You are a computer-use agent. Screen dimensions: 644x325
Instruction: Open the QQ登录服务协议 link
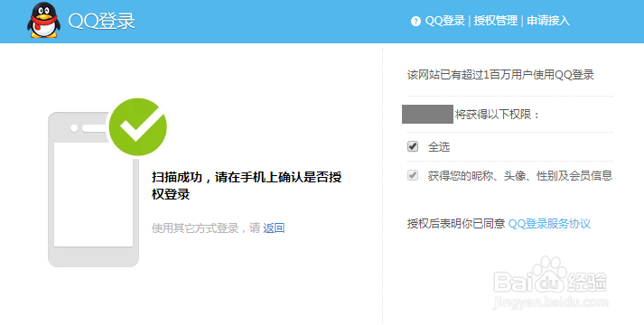click(x=549, y=224)
